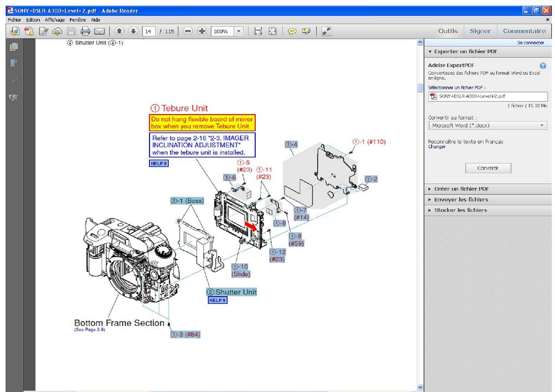Image resolution: width=555 pixels, height=392 pixels.
Task: Click the fit width scrolling mode icon
Action: 259,31
